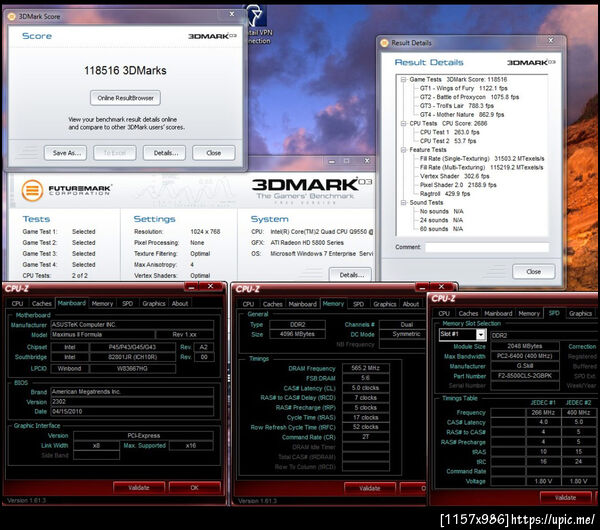Maximize the 3DMark03 main window
Image resolution: width=600 pixels, height=530 pixels.
click(346, 161)
